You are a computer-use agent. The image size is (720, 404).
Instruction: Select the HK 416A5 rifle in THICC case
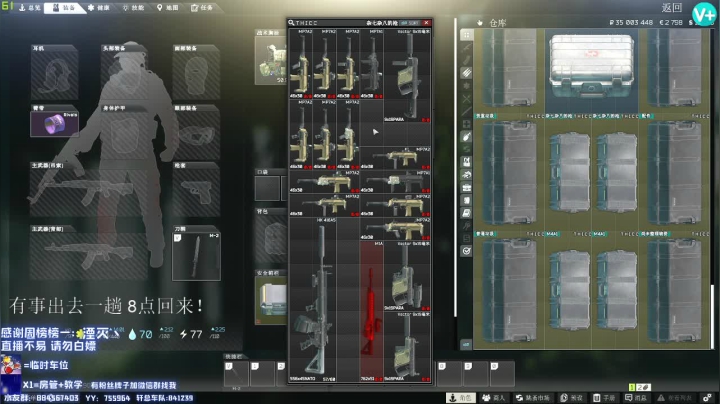coord(312,300)
